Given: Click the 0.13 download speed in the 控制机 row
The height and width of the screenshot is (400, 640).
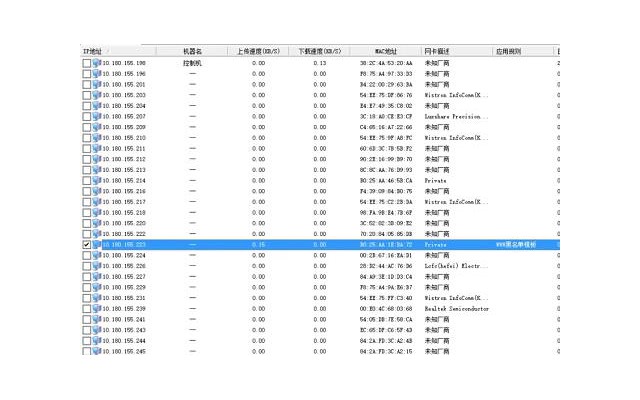Looking at the screenshot, I should [320, 63].
